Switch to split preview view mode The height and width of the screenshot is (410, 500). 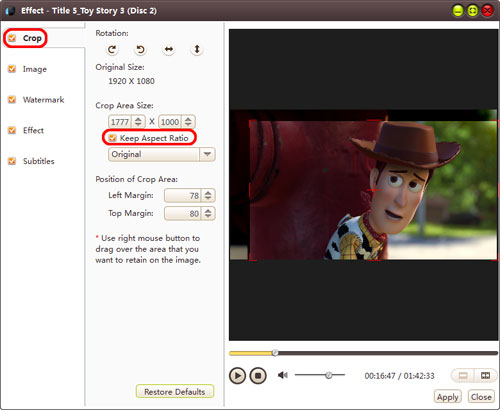tap(485, 376)
